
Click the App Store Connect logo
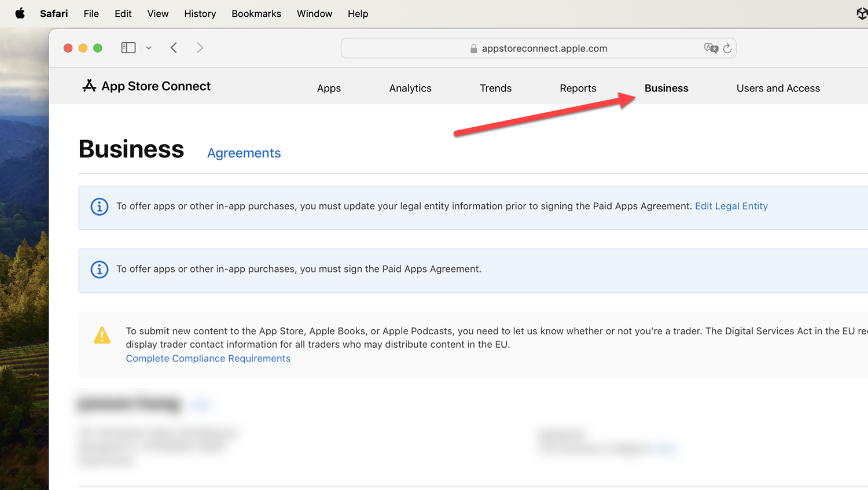click(x=89, y=86)
